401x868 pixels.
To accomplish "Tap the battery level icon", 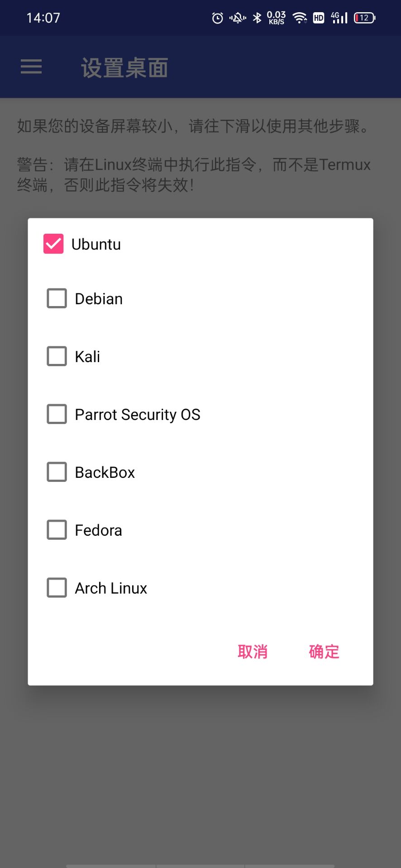I will tap(364, 18).
